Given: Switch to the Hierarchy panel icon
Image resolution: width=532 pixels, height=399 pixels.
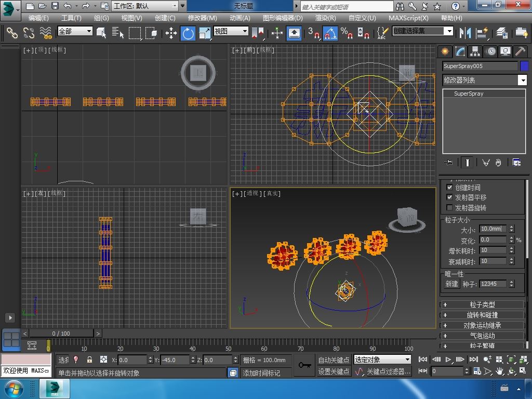Looking at the screenshot, I should point(475,51).
